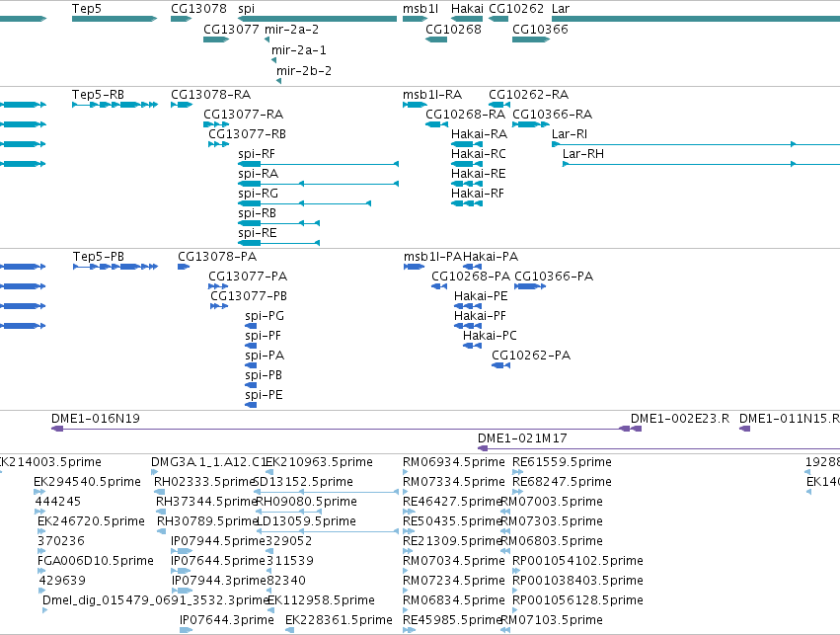Viewport: 840px width, 635px height.
Task: Select the CG10268-RA transcript label
Action: tap(466, 115)
